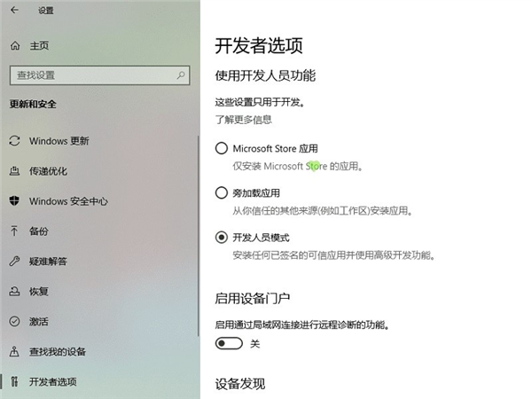The image size is (532, 399).
Task: Click the 恢复 recovery icon
Action: pos(14,292)
